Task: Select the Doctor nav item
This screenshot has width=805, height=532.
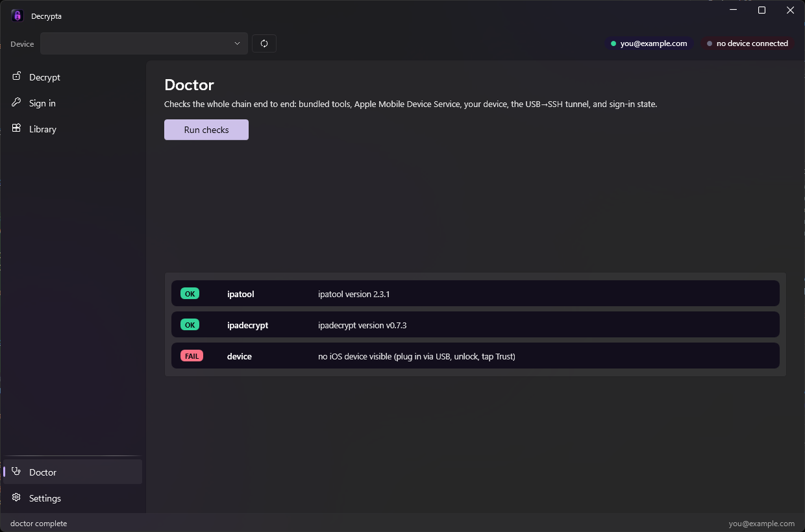Action: pos(73,472)
